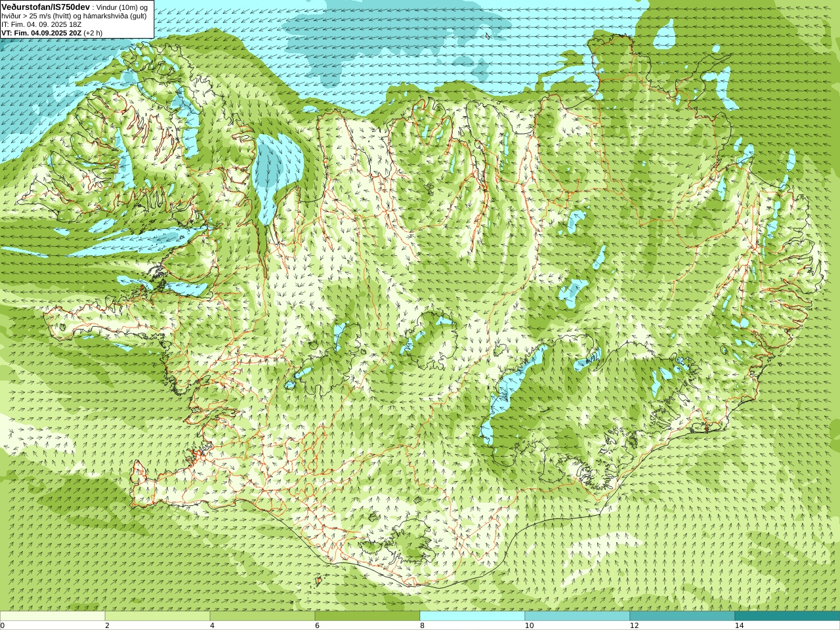The height and width of the screenshot is (630, 840).
Task: Click the legend label "12"
Action: pos(634,625)
